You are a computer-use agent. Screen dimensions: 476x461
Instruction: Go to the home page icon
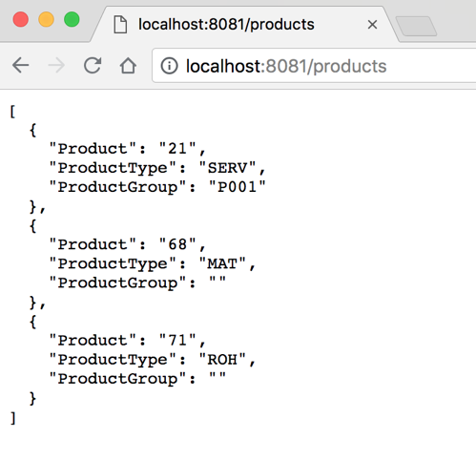[x=128, y=66]
